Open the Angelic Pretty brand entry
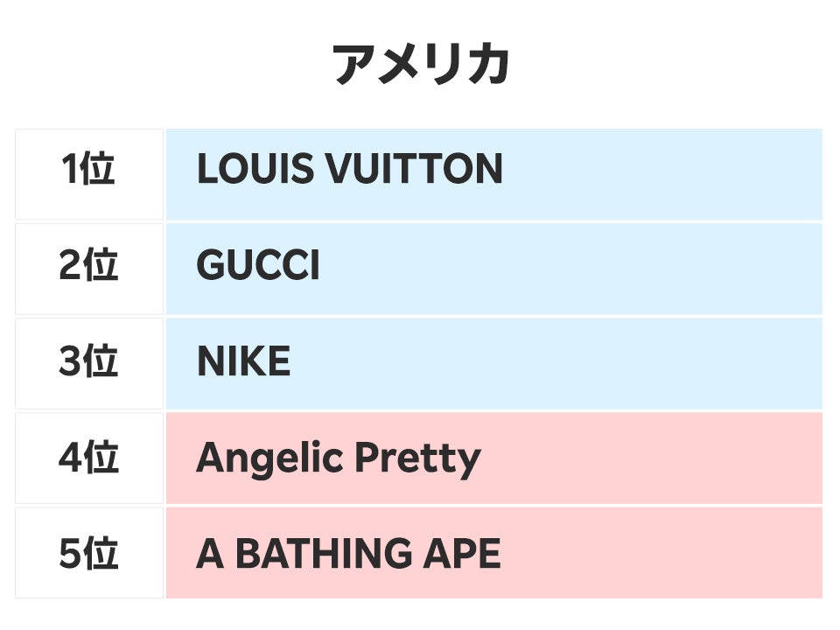Viewport: 840px width, 630px height. [x=338, y=458]
